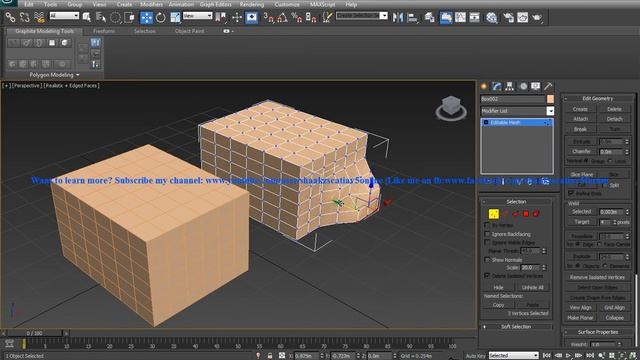The height and width of the screenshot is (360, 640).
Task: Click the Play Animation button
Action: point(568,356)
